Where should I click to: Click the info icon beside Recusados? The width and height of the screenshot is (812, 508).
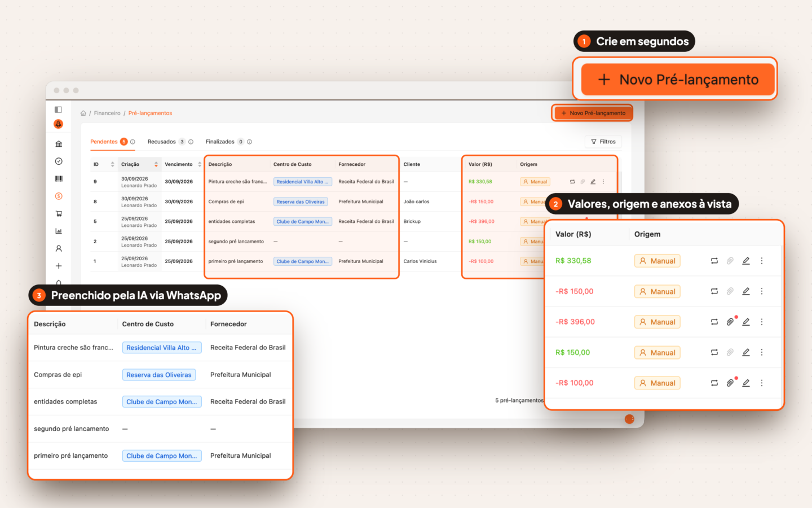tap(191, 142)
